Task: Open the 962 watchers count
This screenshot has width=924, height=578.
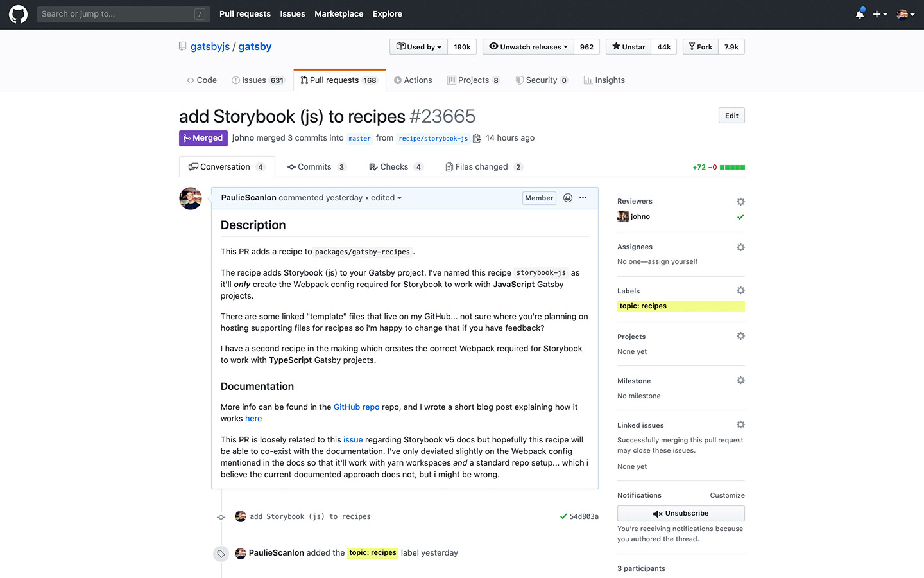Action: point(586,47)
